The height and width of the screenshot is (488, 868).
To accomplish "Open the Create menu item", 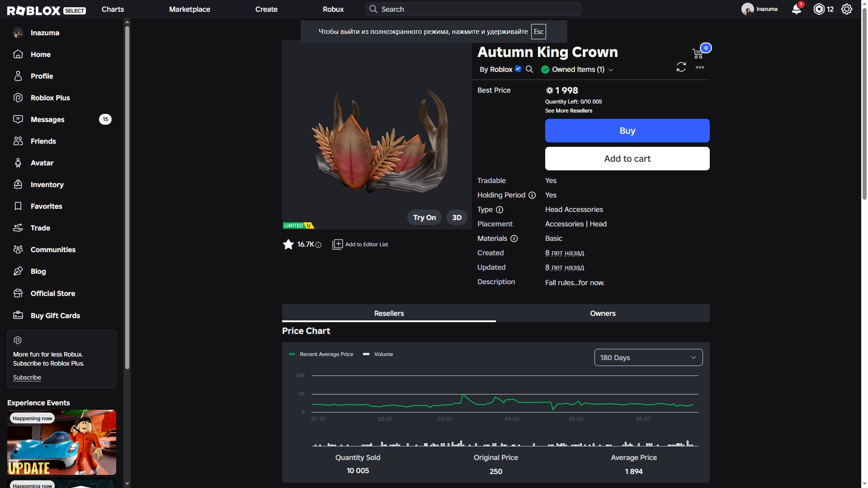I will click(x=266, y=9).
